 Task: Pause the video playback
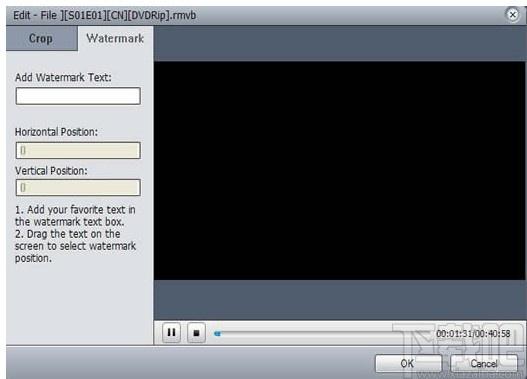click(x=171, y=333)
